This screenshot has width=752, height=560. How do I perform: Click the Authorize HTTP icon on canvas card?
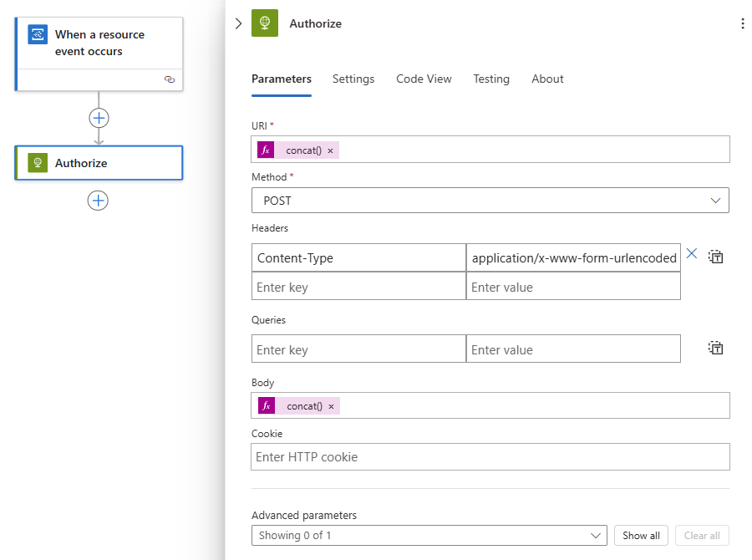tap(38, 163)
